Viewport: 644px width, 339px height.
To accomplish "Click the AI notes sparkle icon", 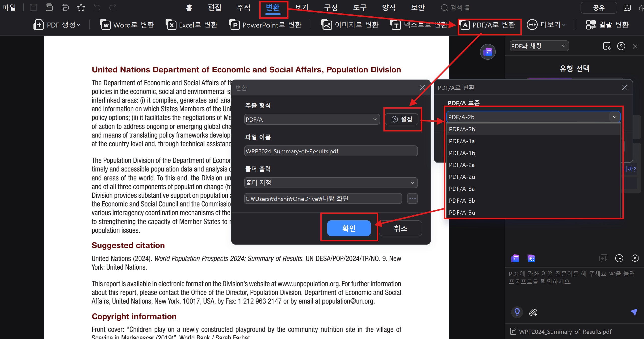I will [607, 46].
